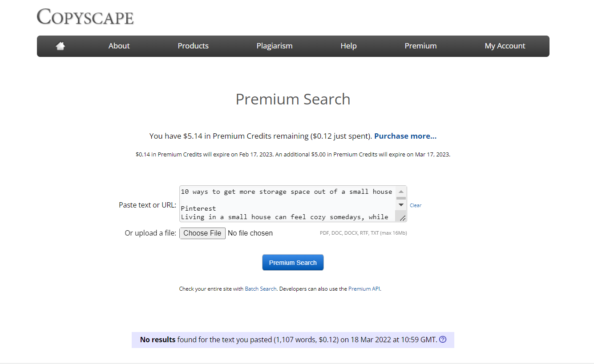This screenshot has width=594, height=364.
Task: Open the Batch Search link
Action: coord(261,289)
